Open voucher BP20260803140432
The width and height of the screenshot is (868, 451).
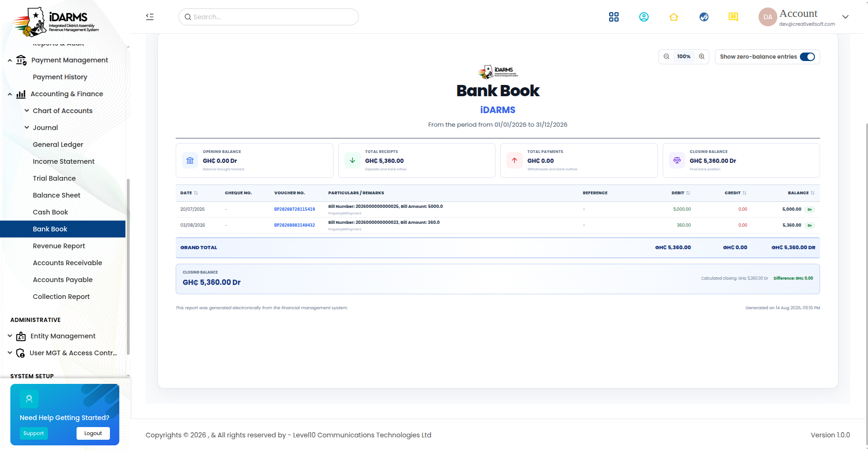coord(294,225)
